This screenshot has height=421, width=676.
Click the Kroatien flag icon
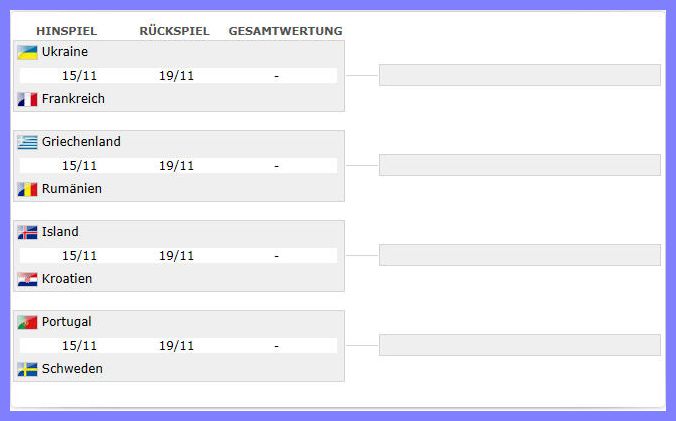pos(27,279)
